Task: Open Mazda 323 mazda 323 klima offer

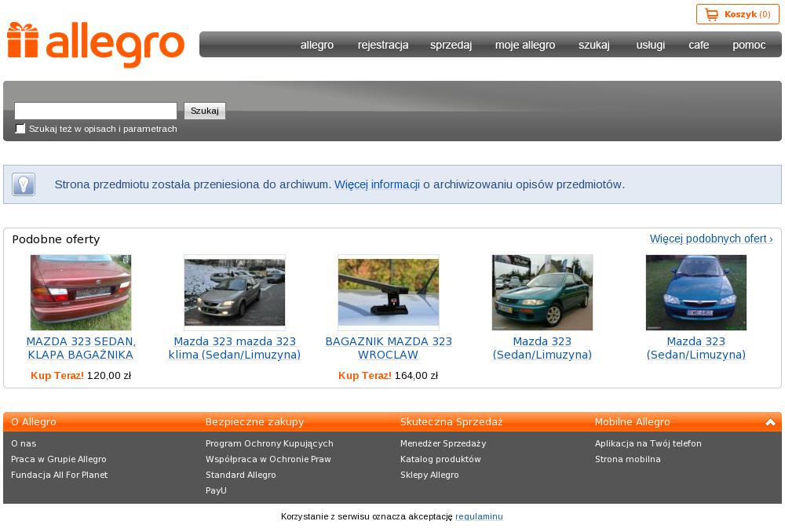Action: [234, 348]
